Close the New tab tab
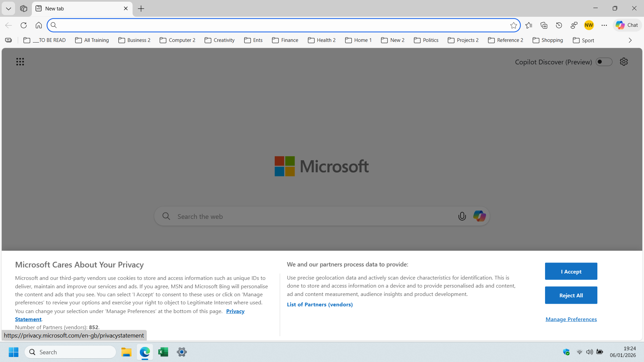 [x=126, y=8]
